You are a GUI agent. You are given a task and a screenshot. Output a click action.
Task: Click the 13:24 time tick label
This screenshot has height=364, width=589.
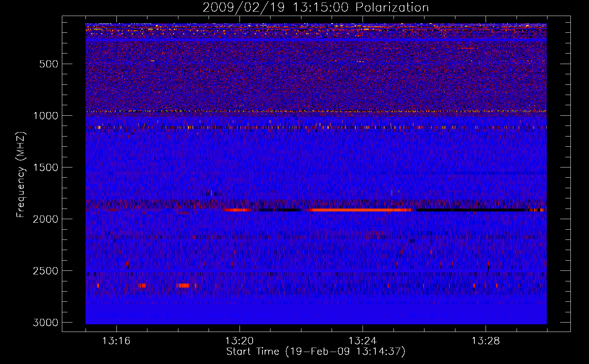363,341
